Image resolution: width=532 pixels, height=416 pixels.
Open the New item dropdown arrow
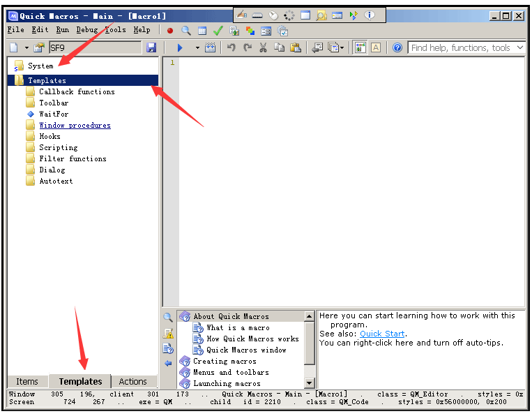click(x=27, y=47)
